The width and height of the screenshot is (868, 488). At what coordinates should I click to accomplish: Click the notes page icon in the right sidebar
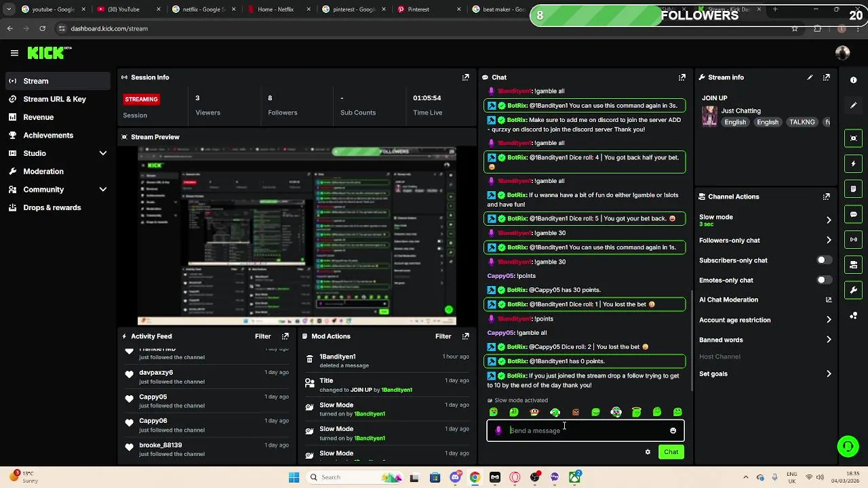pyautogui.click(x=853, y=188)
